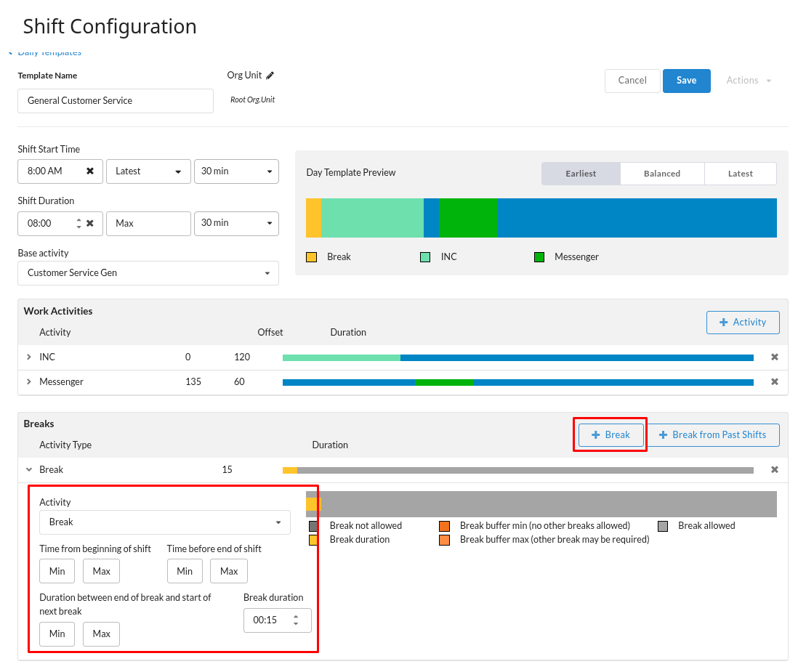806x672 pixels.
Task: Remove the Break row with X icon
Action: click(x=774, y=470)
